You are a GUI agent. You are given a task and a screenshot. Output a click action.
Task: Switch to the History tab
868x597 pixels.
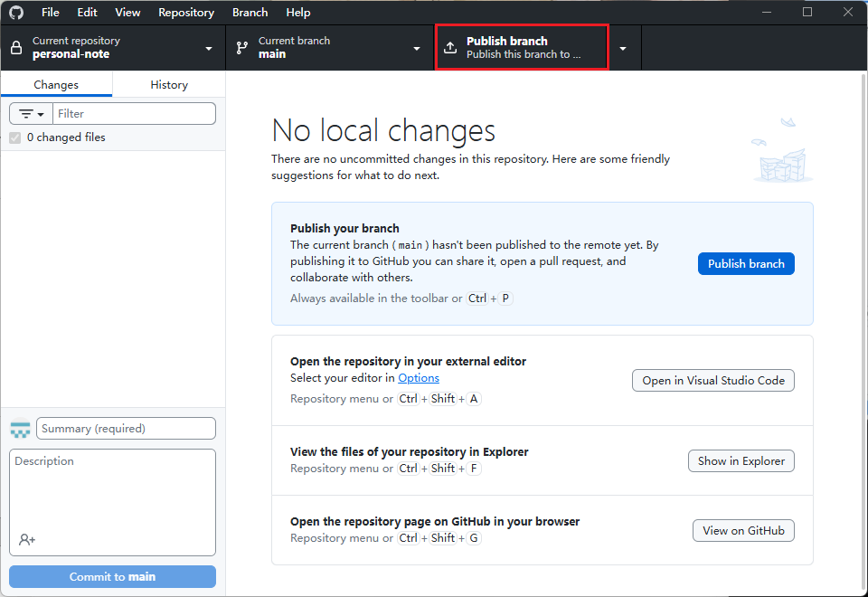point(169,84)
